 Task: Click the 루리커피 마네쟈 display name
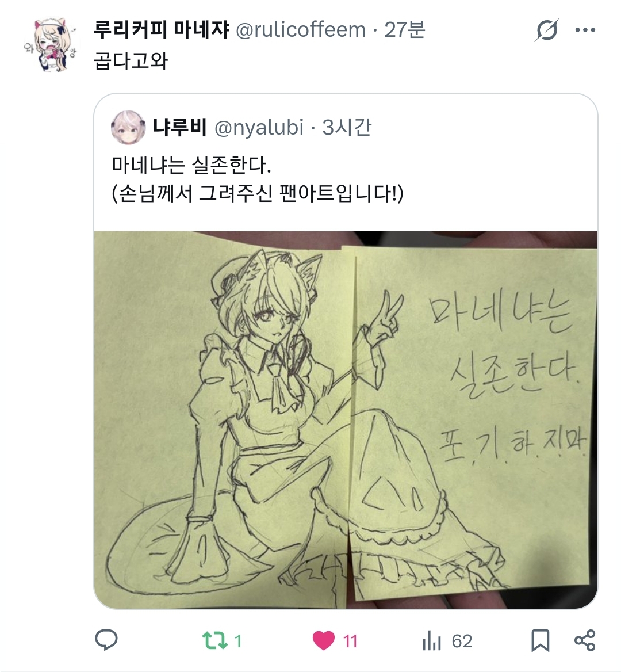click(162, 29)
